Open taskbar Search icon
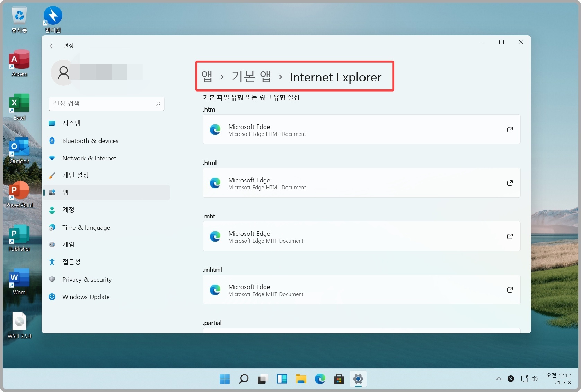The image size is (581, 392). click(244, 379)
